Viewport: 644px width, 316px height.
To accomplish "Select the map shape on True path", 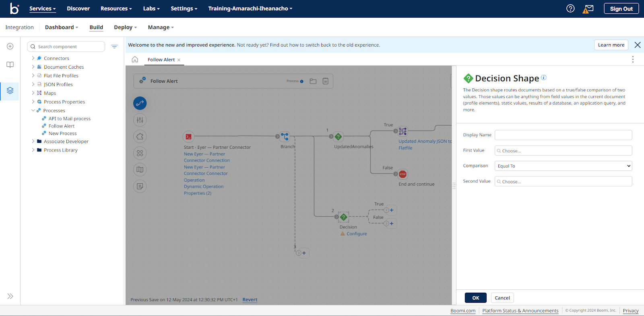I will pos(403,131).
